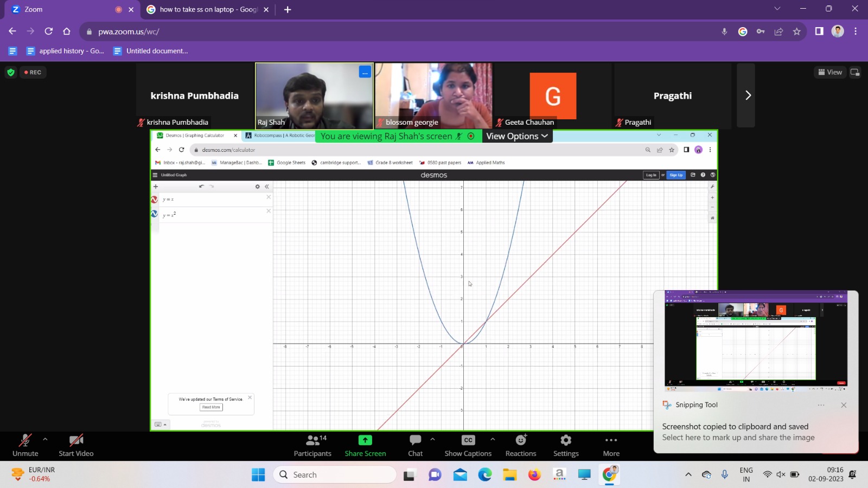Switch to 'how to take ss on laptop' tab
This screenshot has width=868, height=488.
pos(208,9)
